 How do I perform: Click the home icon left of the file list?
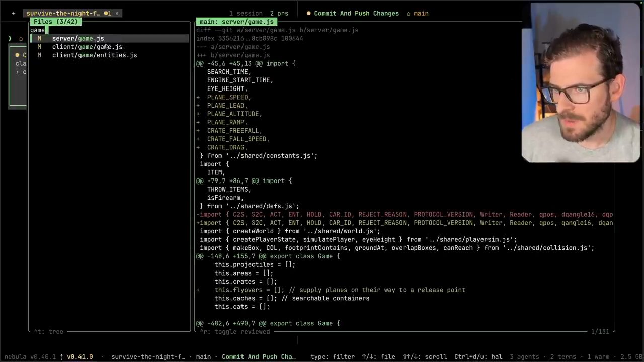pyautogui.click(x=21, y=39)
